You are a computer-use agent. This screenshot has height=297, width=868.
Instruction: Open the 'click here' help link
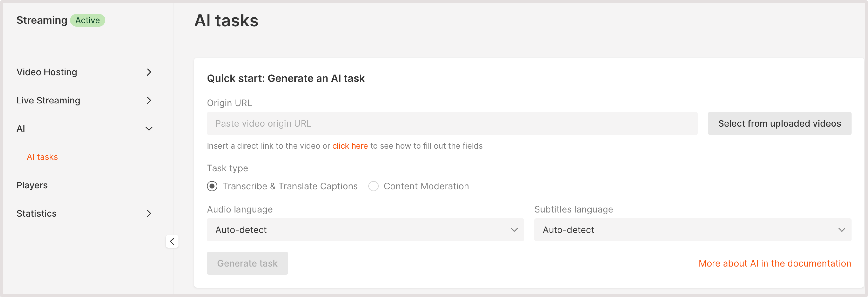tap(350, 146)
